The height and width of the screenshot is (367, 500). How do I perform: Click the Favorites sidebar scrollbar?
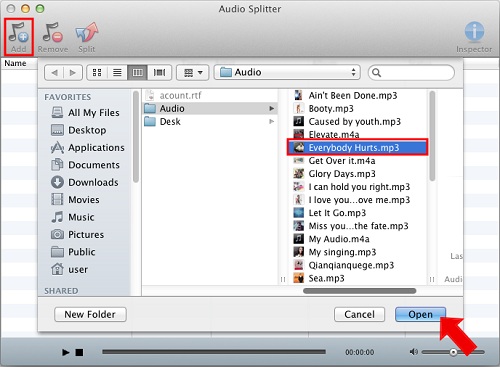click(136, 137)
